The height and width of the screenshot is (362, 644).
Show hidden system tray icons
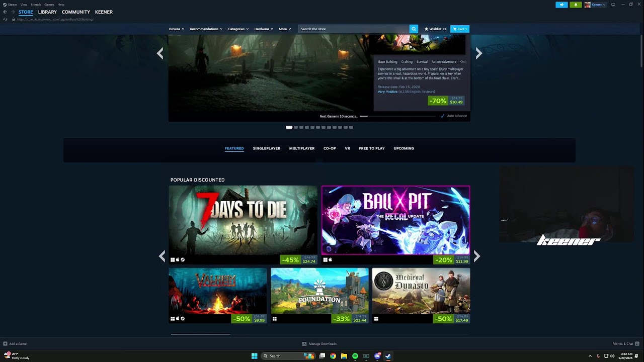click(590, 356)
